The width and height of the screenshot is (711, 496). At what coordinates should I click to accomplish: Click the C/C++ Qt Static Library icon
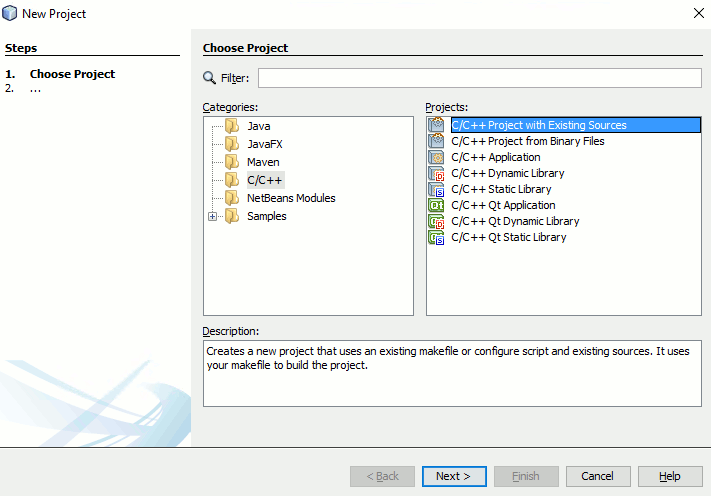pos(436,237)
